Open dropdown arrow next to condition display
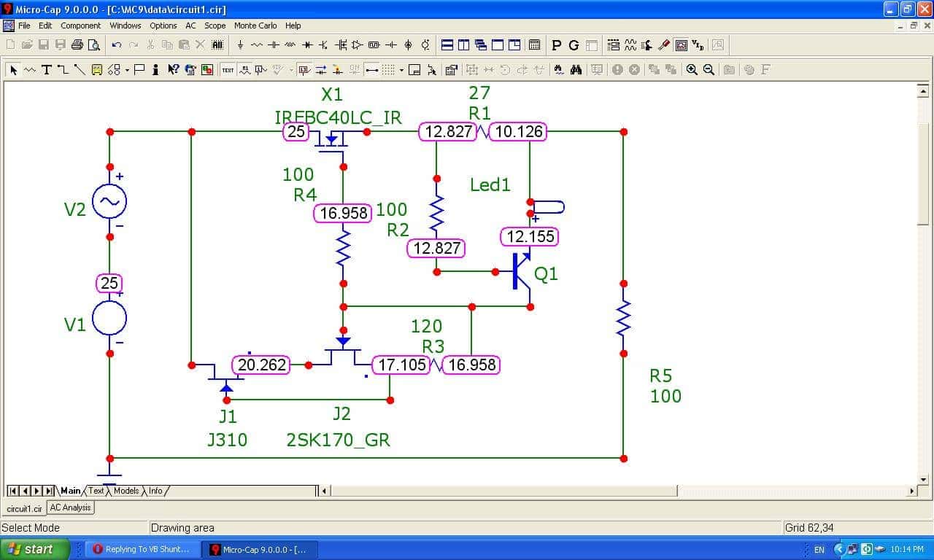The height and width of the screenshot is (560, 934). (291, 70)
